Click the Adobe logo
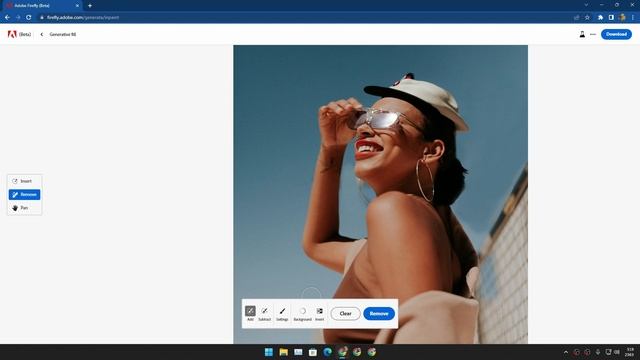The width and height of the screenshot is (640, 360). click(x=12, y=34)
